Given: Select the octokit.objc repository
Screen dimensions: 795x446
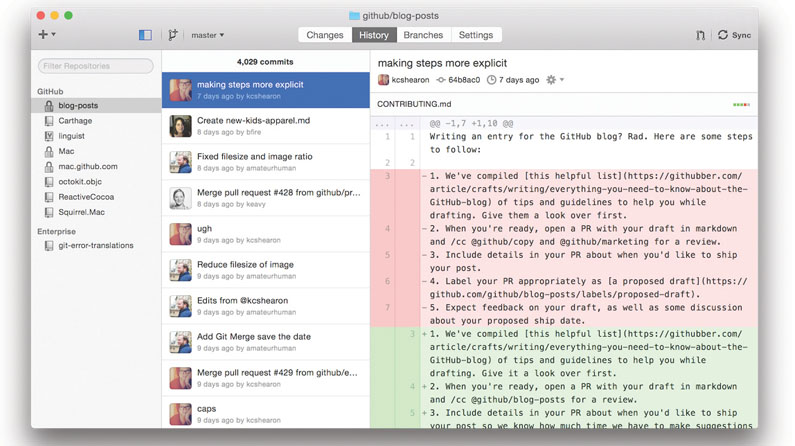Looking at the screenshot, I should 96,181.
